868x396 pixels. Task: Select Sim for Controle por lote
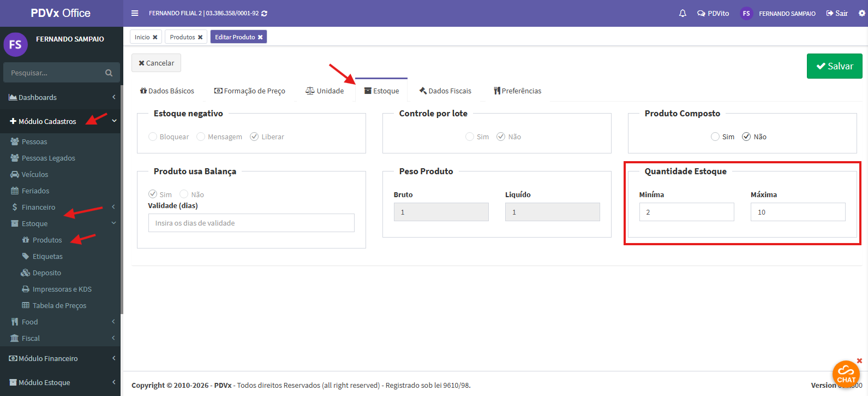pyautogui.click(x=470, y=137)
